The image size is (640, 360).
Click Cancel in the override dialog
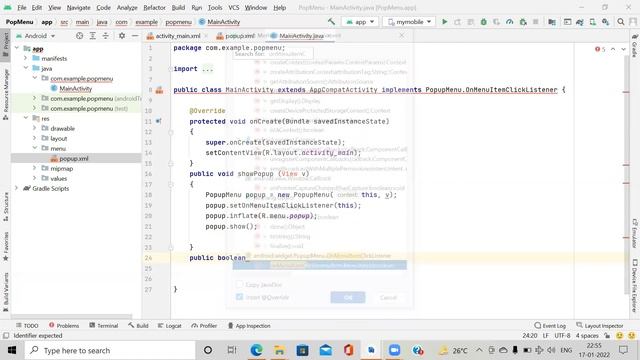[388, 297]
